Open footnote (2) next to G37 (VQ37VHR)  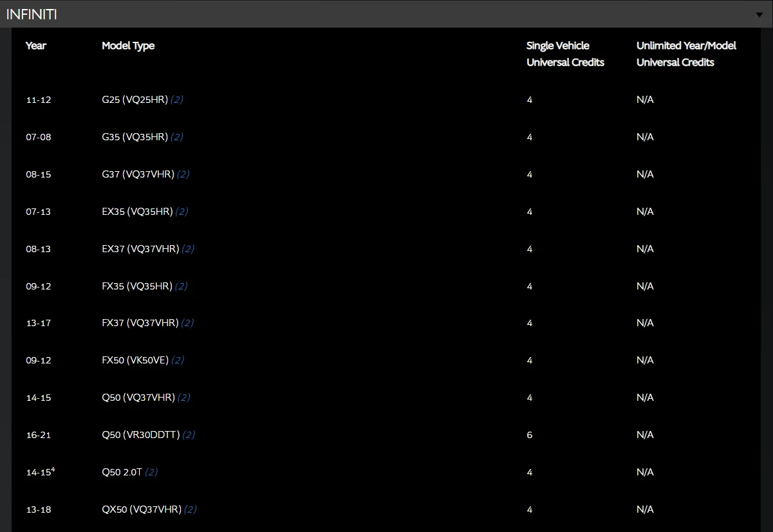point(183,174)
